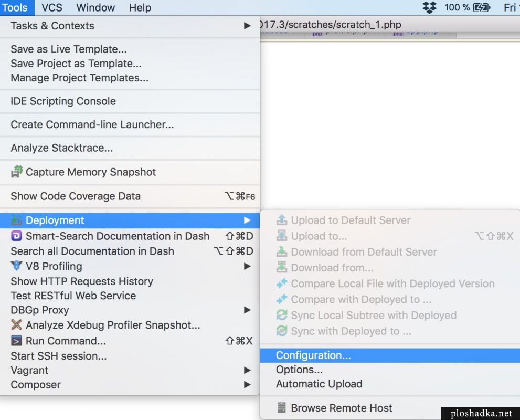The width and height of the screenshot is (520, 420).
Task: Select the Smart-Search Documentation in Dash icon
Action: 17,236
